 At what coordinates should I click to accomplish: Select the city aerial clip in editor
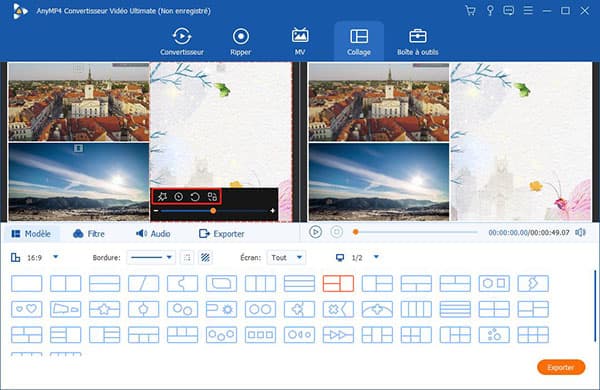pos(79,102)
